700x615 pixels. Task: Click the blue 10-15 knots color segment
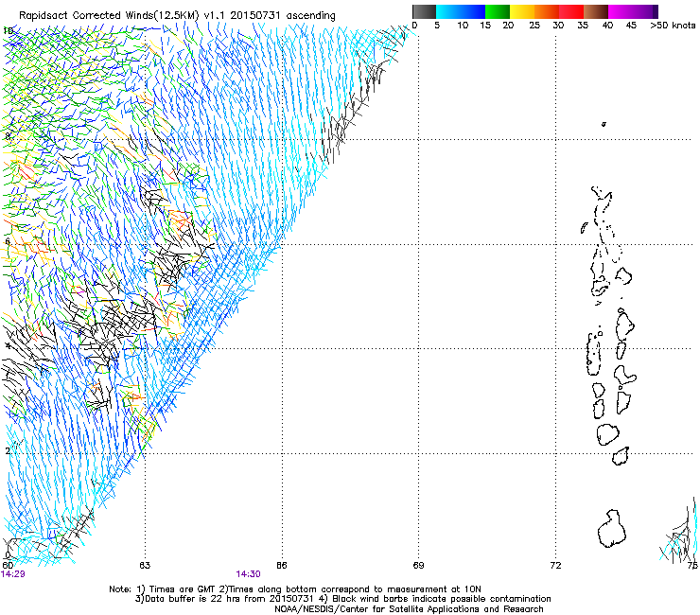pyautogui.click(x=473, y=11)
